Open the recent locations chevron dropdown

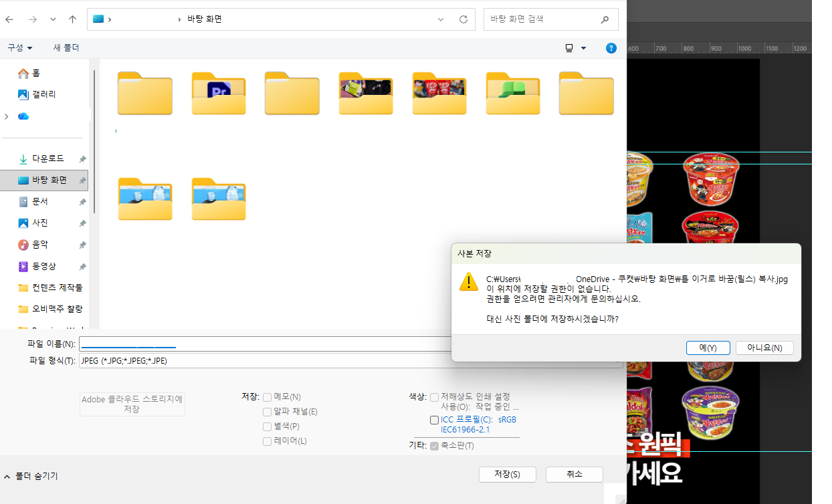click(x=53, y=19)
